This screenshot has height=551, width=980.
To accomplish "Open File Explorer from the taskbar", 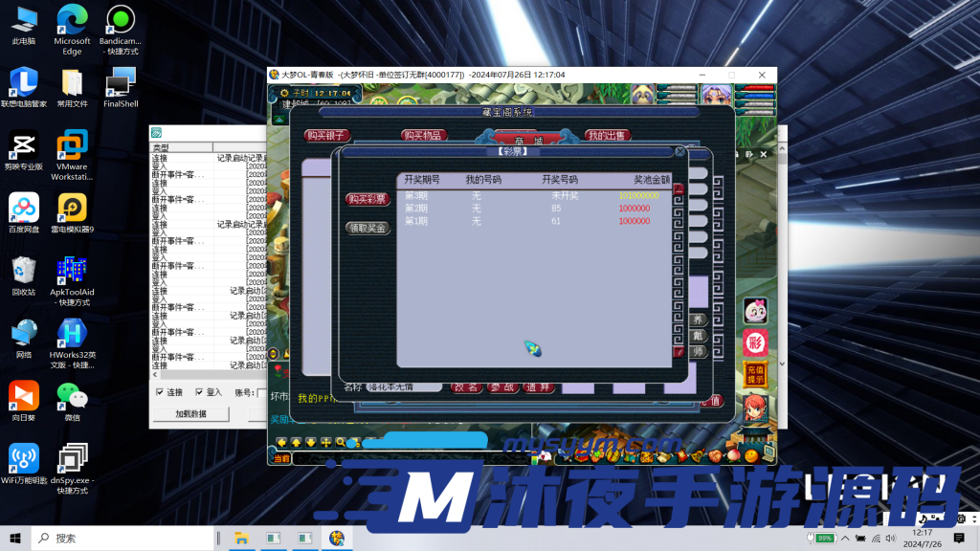I will (242, 539).
